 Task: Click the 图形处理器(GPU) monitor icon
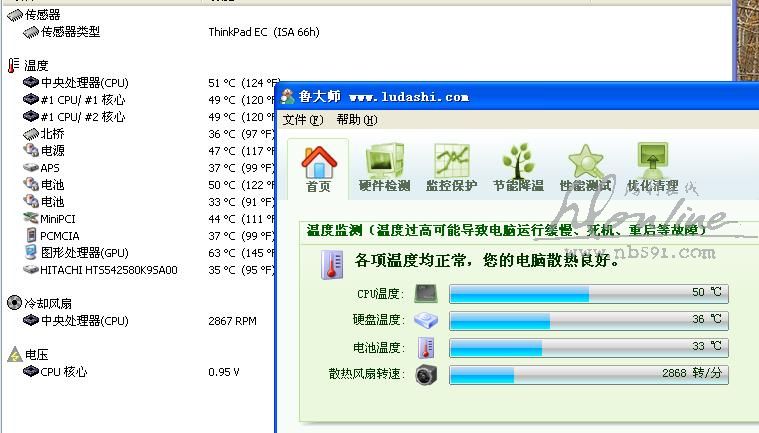(x=31, y=252)
